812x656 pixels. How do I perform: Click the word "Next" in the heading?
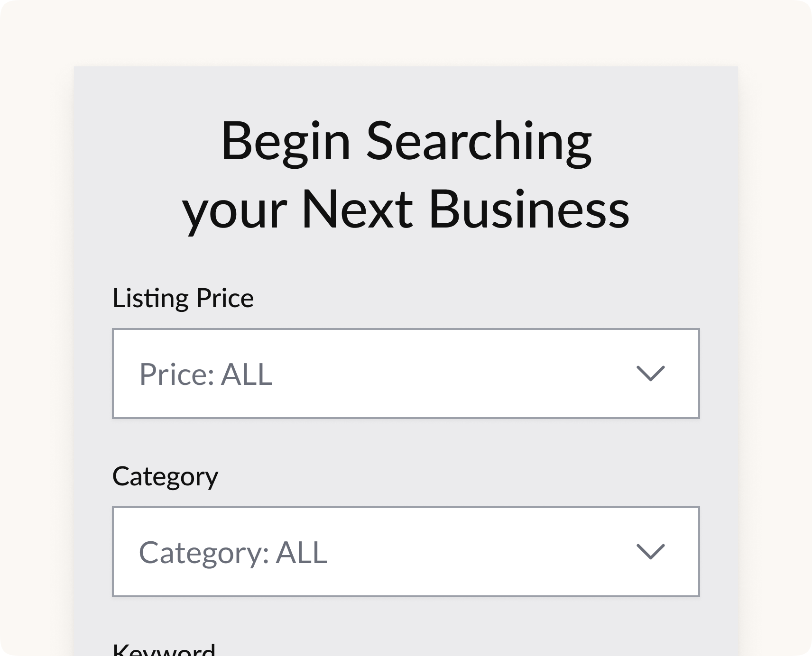point(357,210)
